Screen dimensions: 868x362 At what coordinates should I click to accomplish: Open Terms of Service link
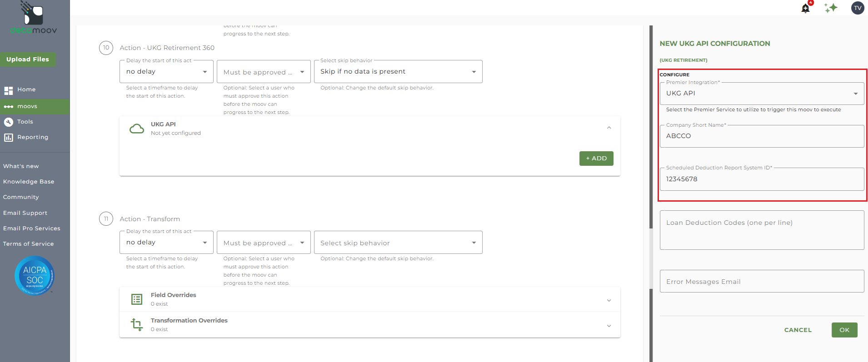point(28,244)
